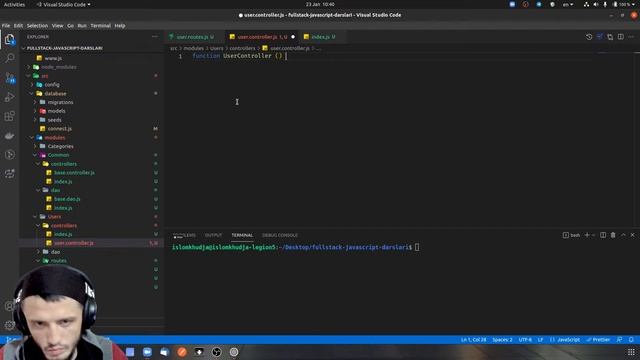Open the Terminal menu
Screen dimensions: 640x360
(100, 26)
